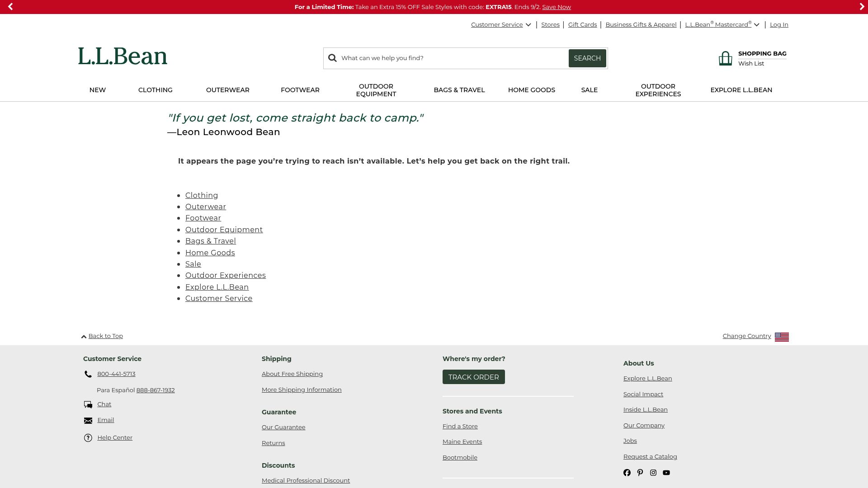Open the OUTDOOR EXPERIENCES menu
Screen dimensions: 868x488
658,90
